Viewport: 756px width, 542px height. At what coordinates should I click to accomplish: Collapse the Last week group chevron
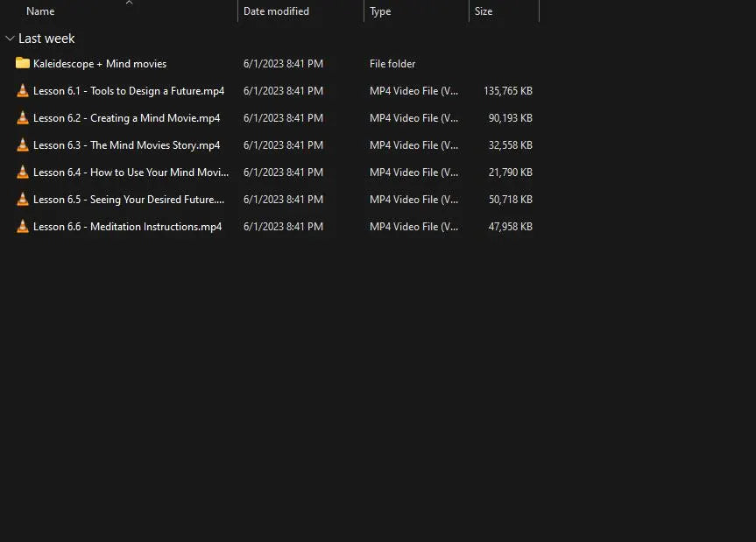point(10,39)
